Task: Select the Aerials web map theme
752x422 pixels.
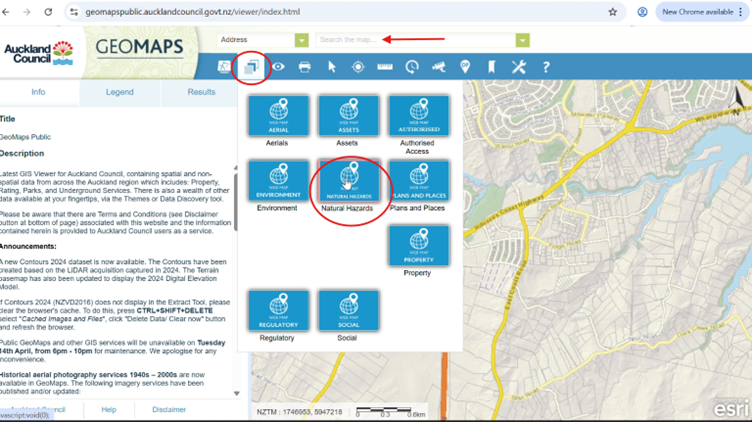Action: (278, 115)
